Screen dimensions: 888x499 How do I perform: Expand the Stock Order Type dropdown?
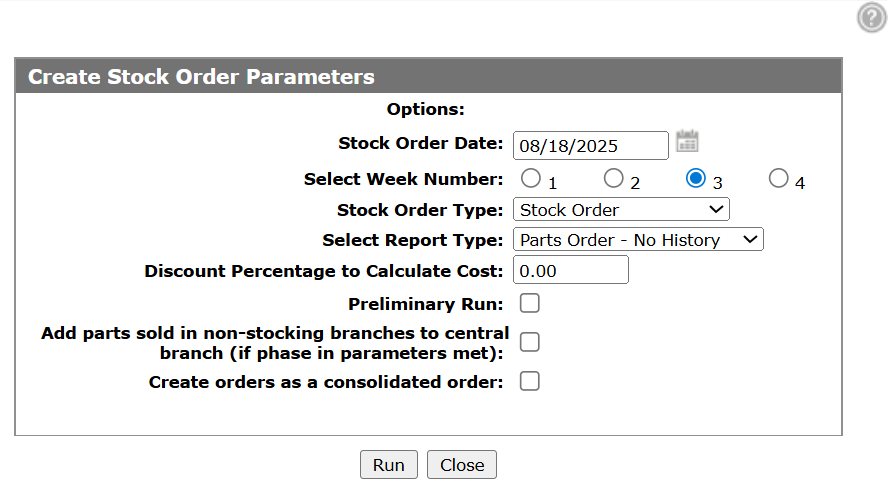click(621, 210)
